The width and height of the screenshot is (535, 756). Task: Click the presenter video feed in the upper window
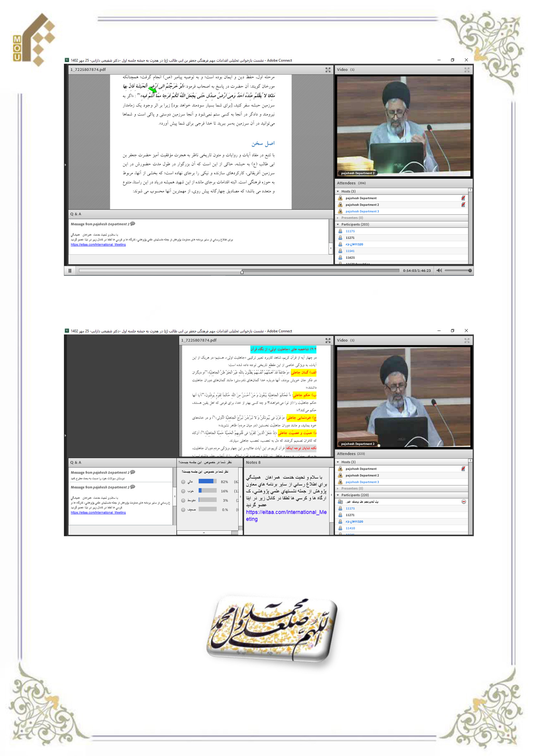[404, 126]
